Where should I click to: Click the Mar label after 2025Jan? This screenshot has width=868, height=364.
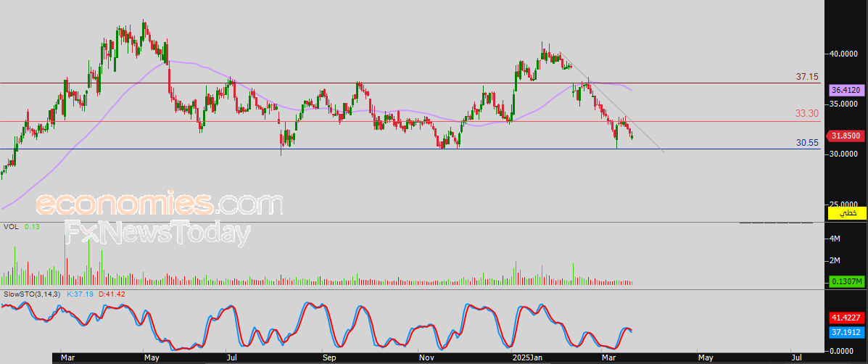[609, 358]
